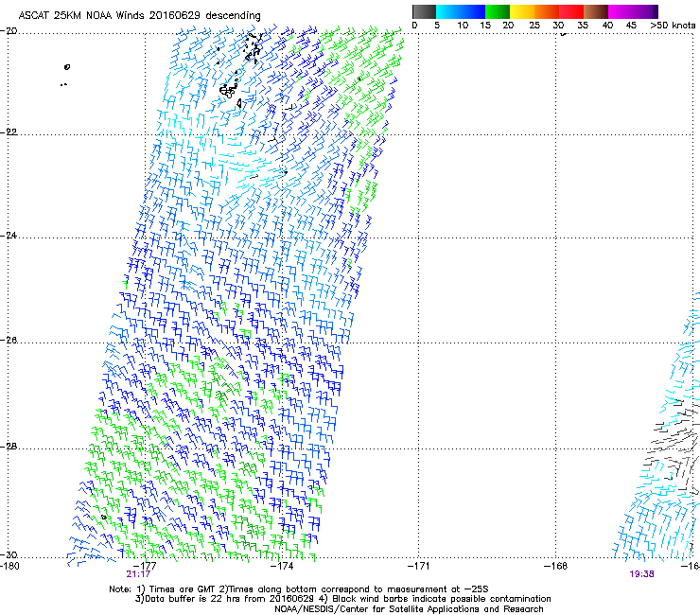Click the '>50 knots' legend label
This screenshot has height=615, width=700.
[x=673, y=26]
